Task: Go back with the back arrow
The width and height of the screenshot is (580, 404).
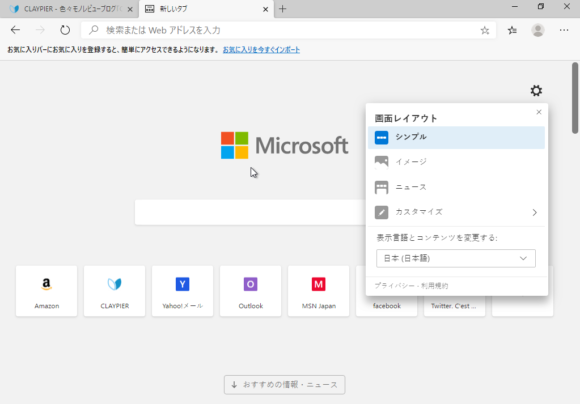Action: tap(15, 30)
